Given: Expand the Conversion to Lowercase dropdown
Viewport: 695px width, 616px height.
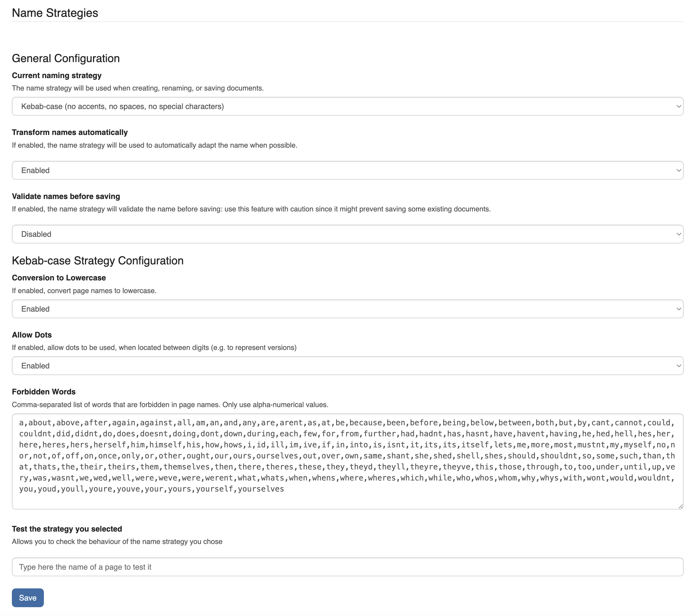Looking at the screenshot, I should click(x=347, y=309).
